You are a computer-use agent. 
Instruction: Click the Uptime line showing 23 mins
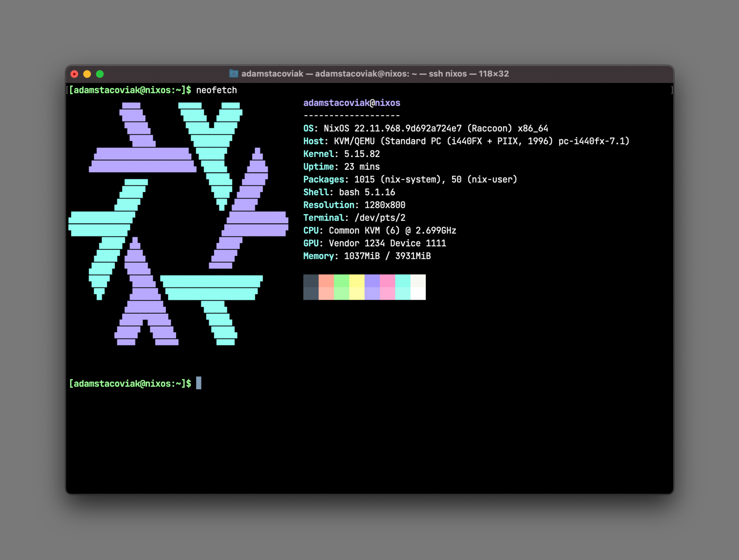[342, 167]
